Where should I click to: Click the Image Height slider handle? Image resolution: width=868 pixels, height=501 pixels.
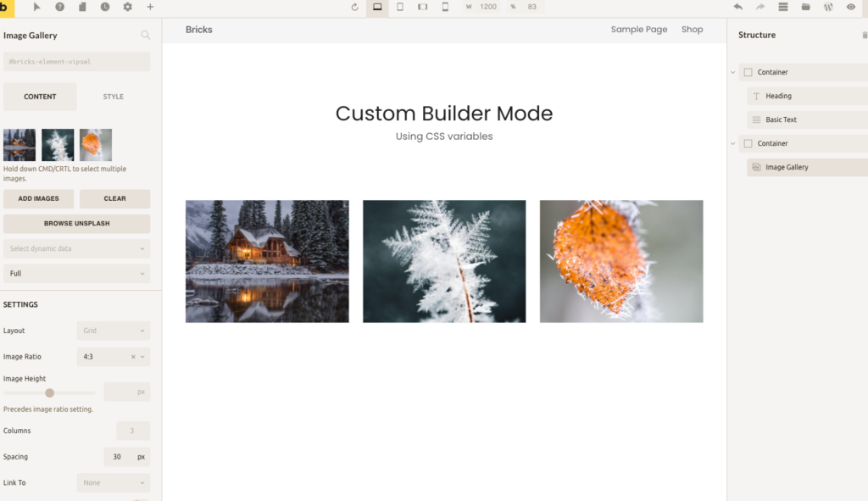[x=50, y=392]
